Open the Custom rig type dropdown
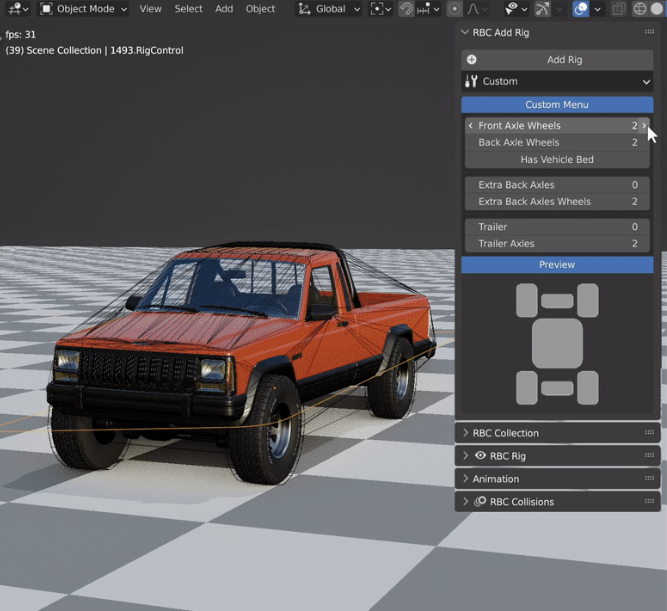 pyautogui.click(x=557, y=81)
